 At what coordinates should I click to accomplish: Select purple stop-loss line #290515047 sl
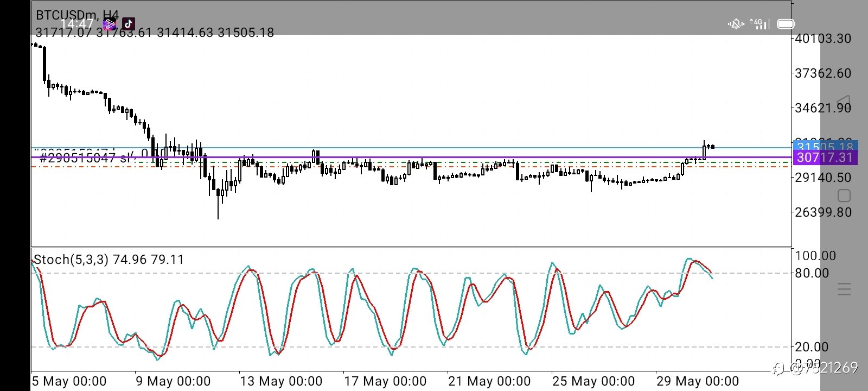(411, 157)
